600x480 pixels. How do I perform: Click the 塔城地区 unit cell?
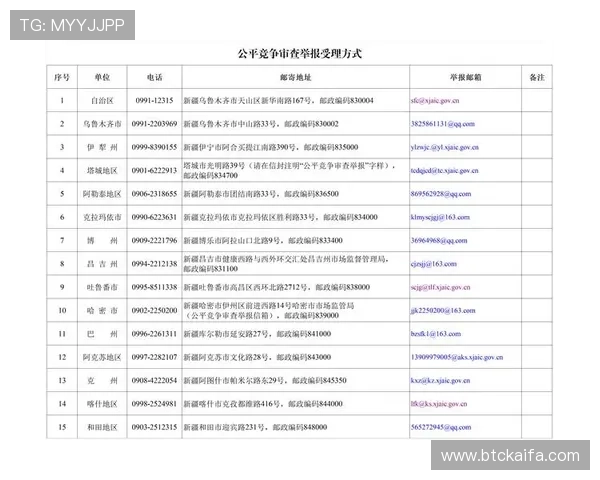click(x=102, y=171)
